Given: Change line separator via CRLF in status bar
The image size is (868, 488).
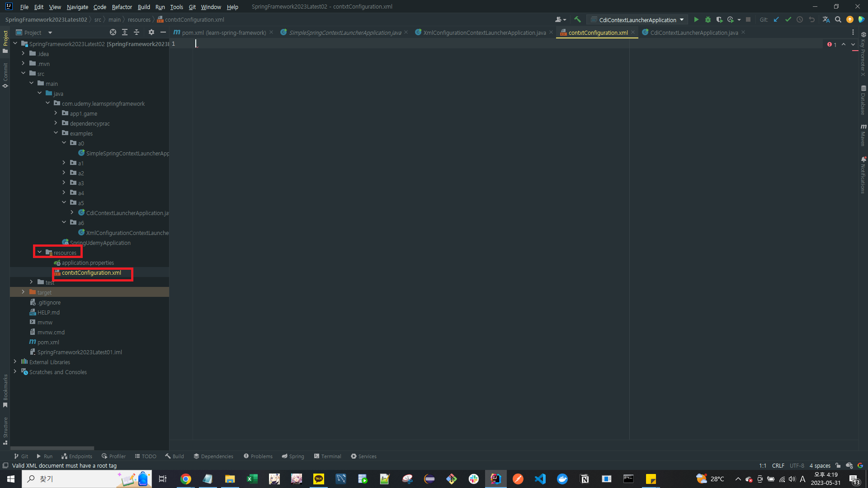Looking at the screenshot, I should click(x=778, y=465).
